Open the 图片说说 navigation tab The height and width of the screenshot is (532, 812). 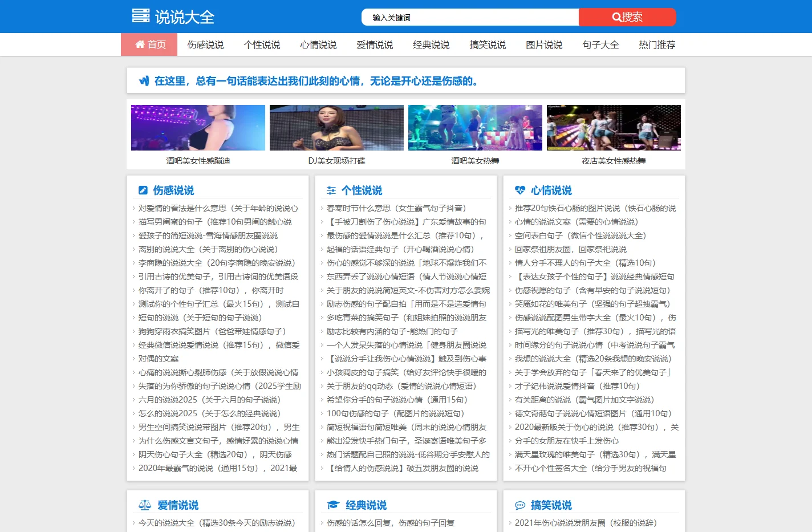tap(545, 44)
